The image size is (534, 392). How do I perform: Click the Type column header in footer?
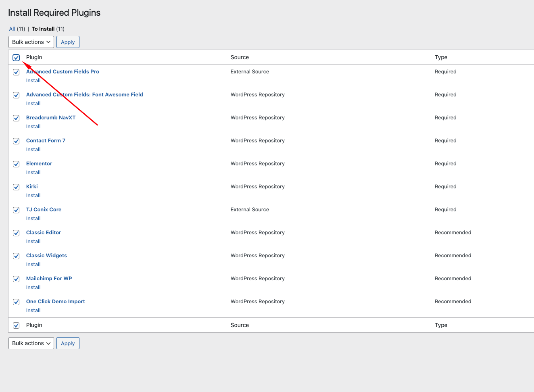441,325
